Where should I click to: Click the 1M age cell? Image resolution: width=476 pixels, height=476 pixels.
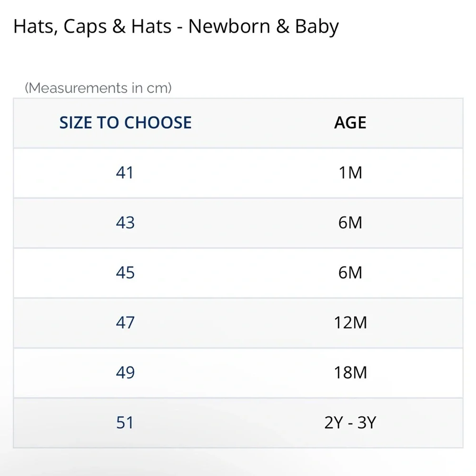[350, 173]
